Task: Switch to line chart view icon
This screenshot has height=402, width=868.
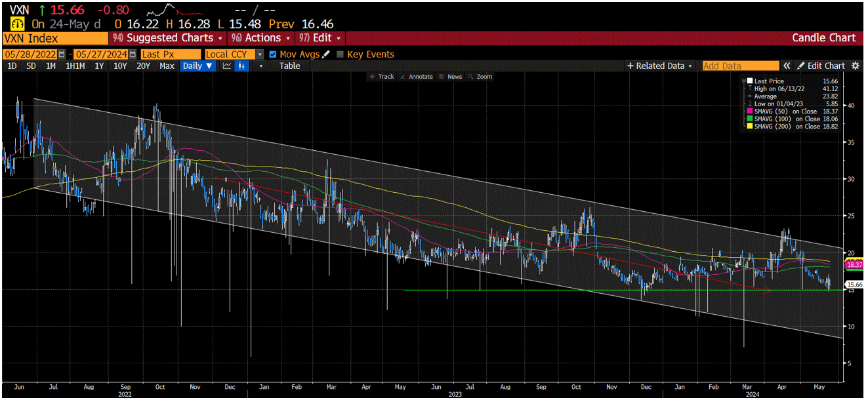Action: (x=227, y=66)
